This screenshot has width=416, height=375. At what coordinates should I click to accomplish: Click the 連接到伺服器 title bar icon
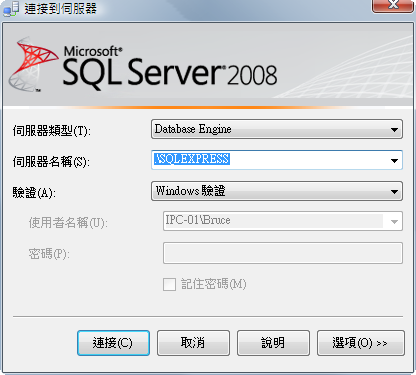[11, 9]
